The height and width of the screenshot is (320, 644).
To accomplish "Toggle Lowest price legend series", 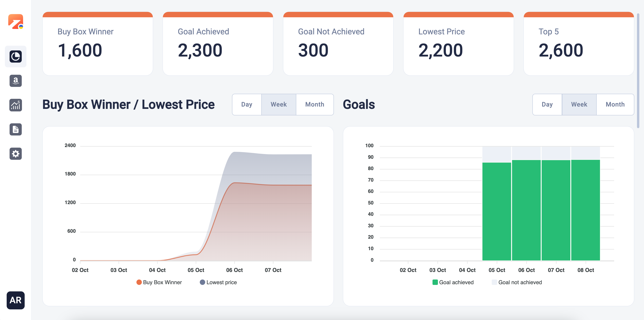I will (x=218, y=282).
